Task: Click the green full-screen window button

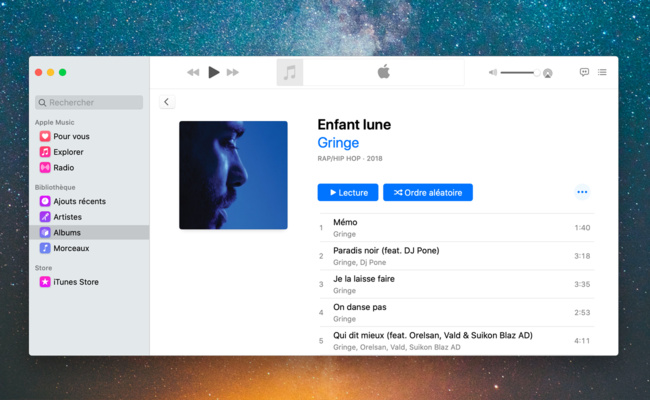Action: pos(63,73)
